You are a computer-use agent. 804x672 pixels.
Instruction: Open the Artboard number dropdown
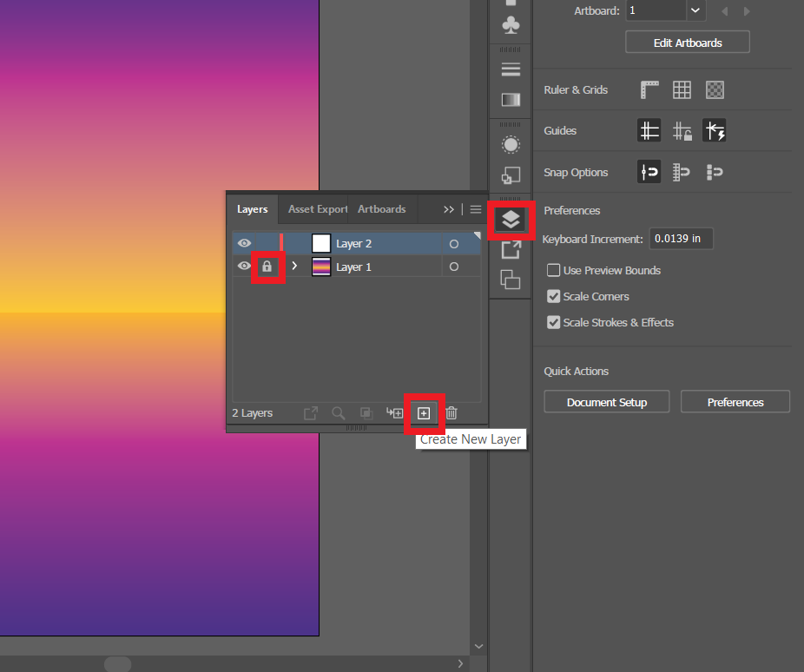[694, 10]
